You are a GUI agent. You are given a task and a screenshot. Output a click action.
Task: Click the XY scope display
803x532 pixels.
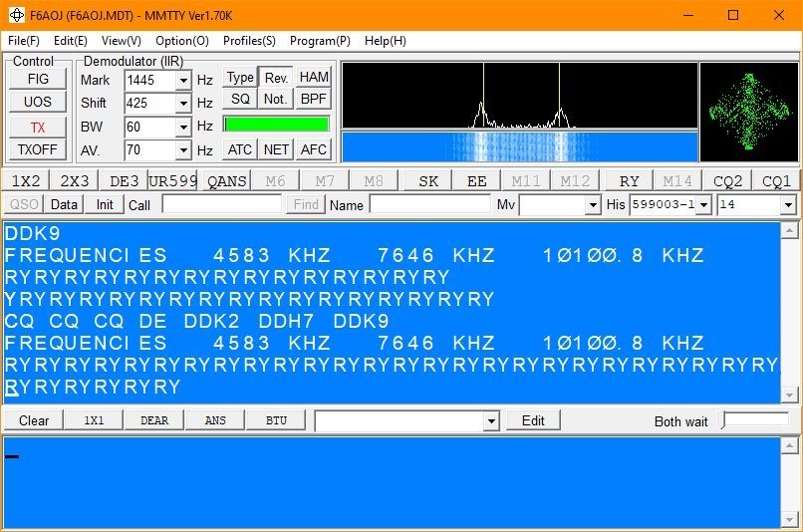[x=748, y=112]
